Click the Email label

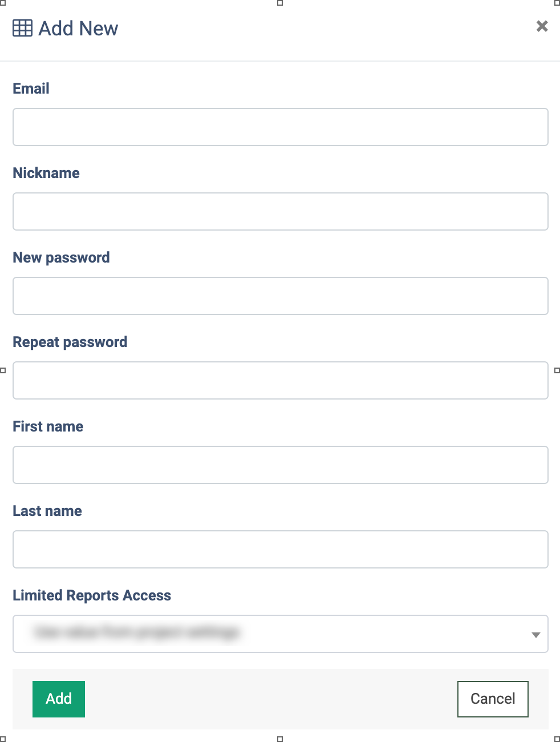coord(31,88)
